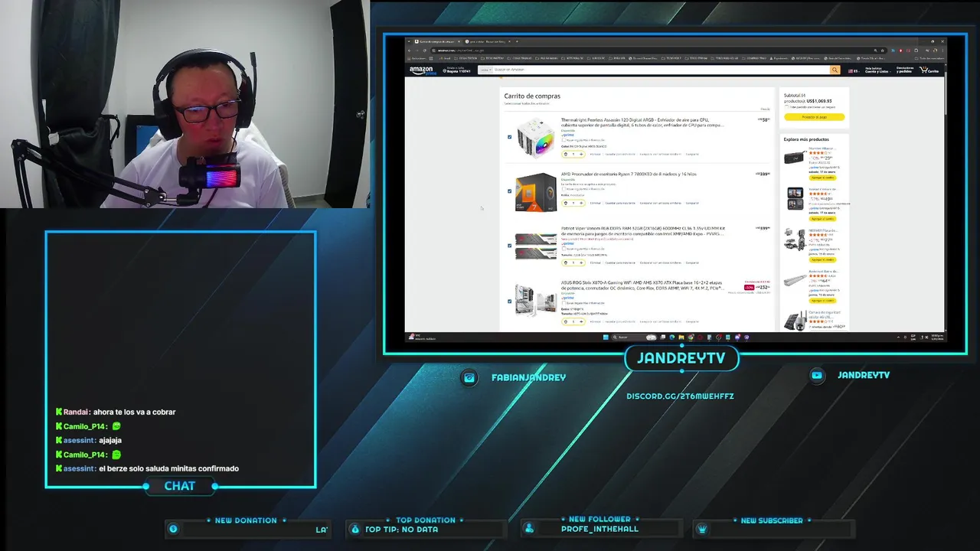Open the Windows Start button in the taskbar

[606, 337]
